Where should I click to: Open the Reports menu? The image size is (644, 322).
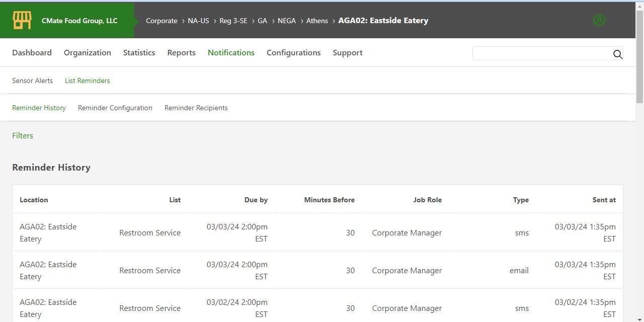(181, 52)
